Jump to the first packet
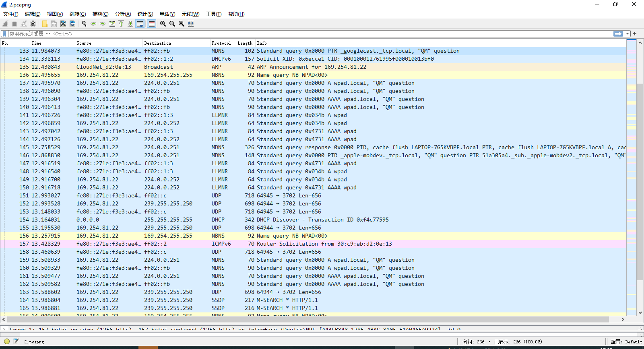644x349 pixels. click(x=121, y=24)
